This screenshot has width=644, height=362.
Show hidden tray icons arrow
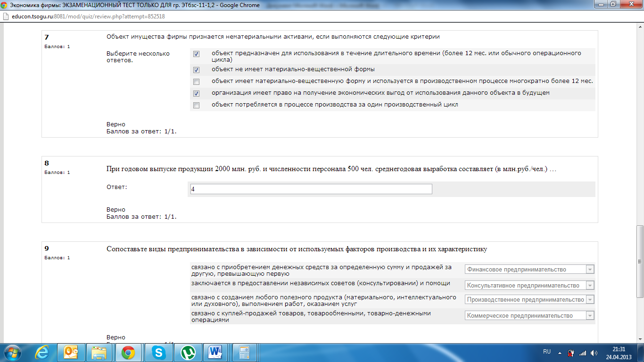(x=560, y=353)
